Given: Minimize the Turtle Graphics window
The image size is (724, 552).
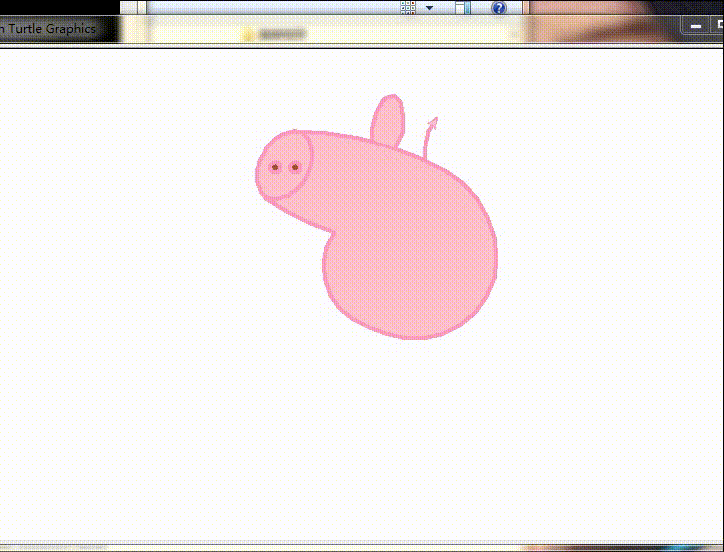Looking at the screenshot, I should pyautogui.click(x=696, y=27).
